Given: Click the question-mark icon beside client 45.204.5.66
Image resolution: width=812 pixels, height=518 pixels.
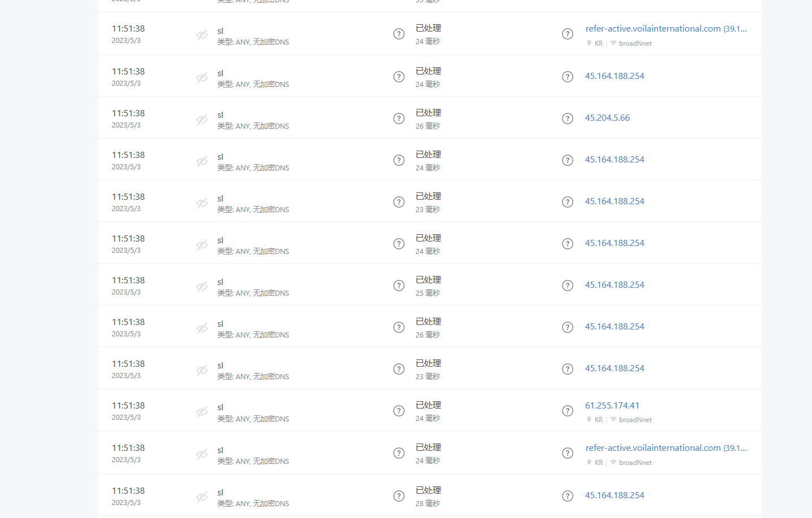Looking at the screenshot, I should pos(568,118).
